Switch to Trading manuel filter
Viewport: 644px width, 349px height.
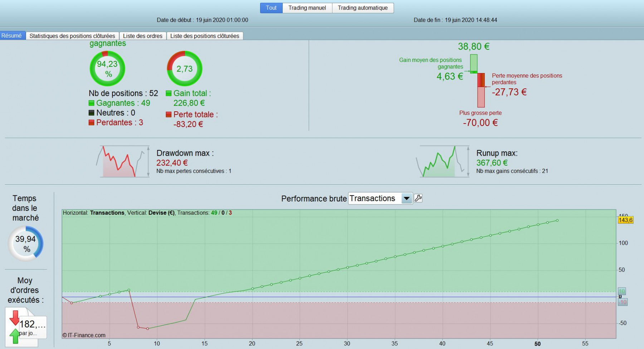point(307,8)
